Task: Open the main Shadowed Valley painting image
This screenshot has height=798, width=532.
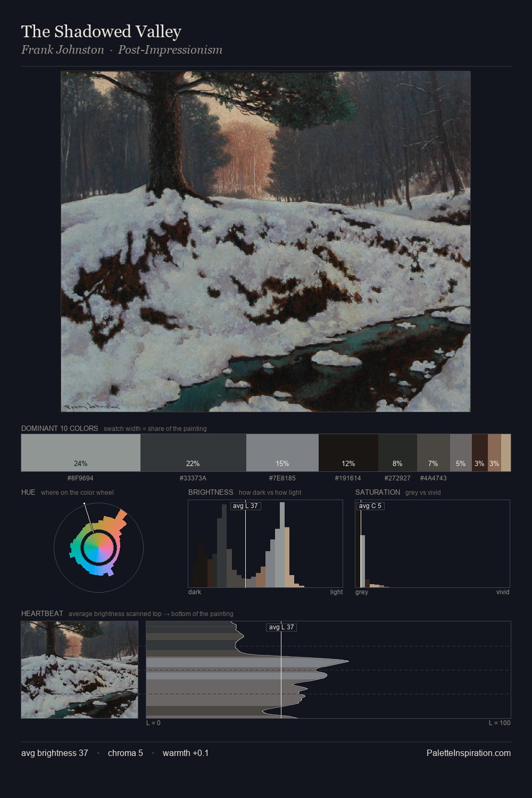Action: [265, 242]
